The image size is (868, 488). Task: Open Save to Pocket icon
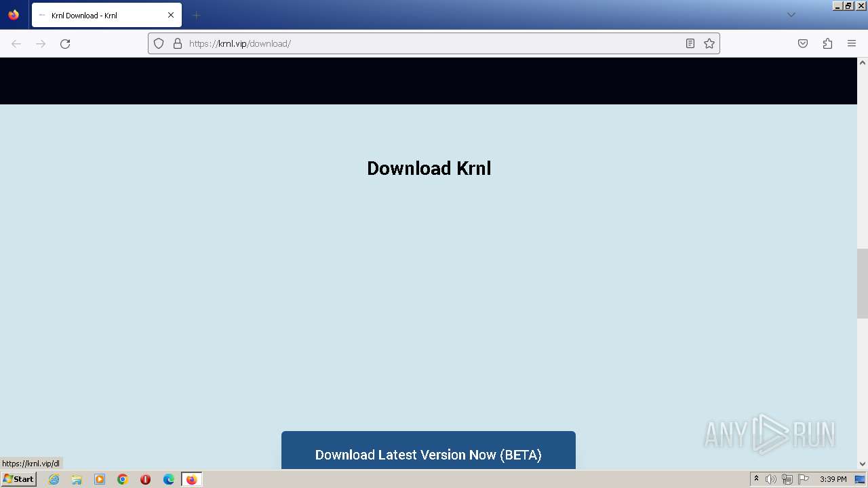click(803, 43)
